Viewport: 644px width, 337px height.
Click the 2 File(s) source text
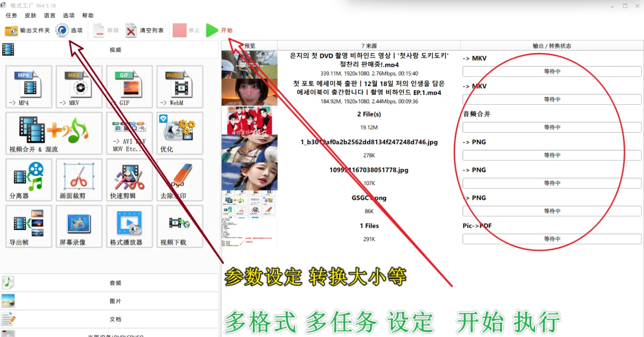[369, 114]
